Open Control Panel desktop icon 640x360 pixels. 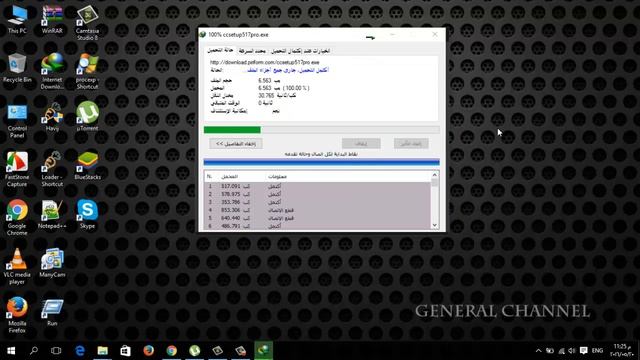tap(17, 121)
